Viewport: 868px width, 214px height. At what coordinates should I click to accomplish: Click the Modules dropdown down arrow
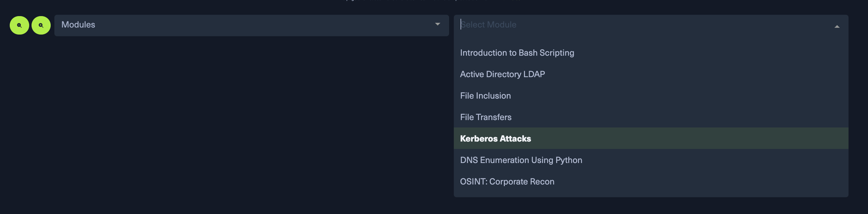tap(437, 24)
